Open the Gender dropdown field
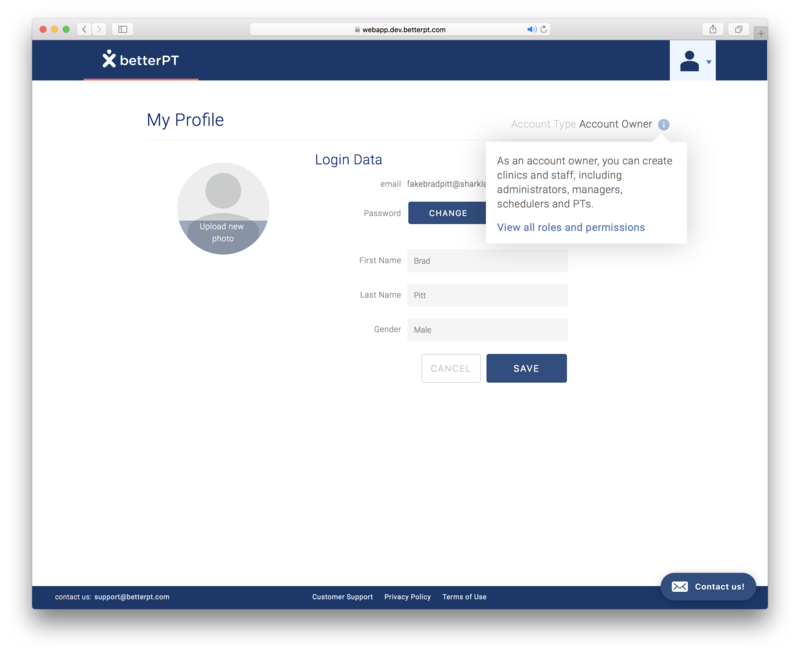 pyautogui.click(x=487, y=330)
